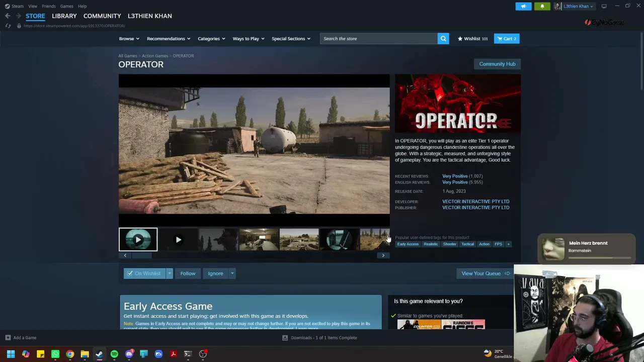Reload the store page
This screenshot has height=362, width=644.
coord(8,26)
